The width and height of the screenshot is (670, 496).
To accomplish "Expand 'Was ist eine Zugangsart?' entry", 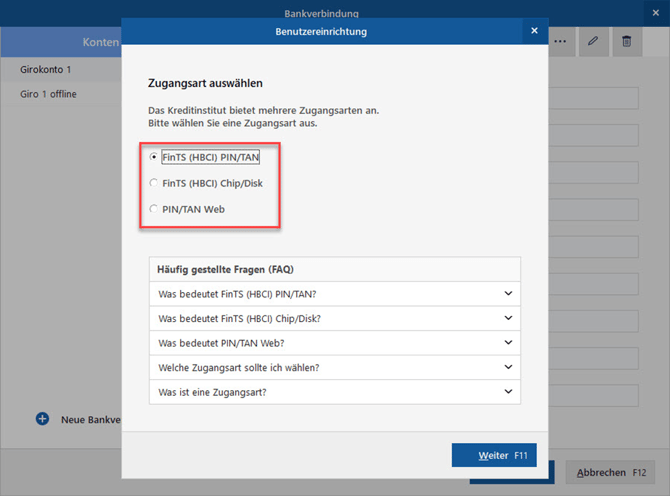I will pos(334,392).
